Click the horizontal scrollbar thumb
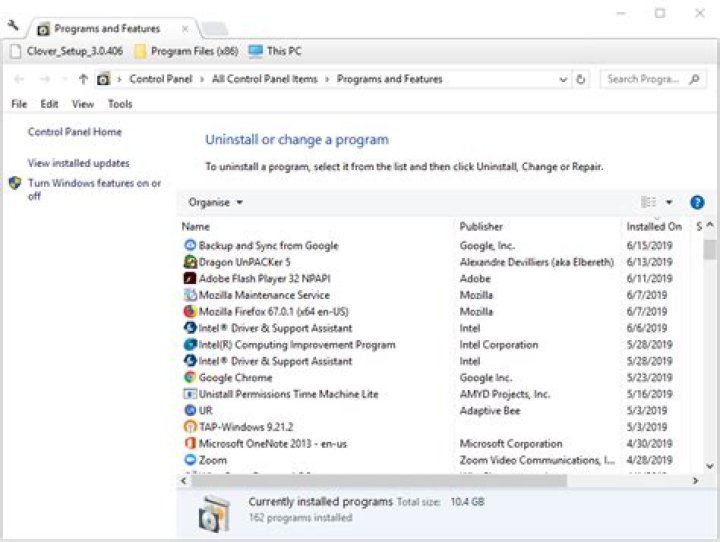 (378, 481)
